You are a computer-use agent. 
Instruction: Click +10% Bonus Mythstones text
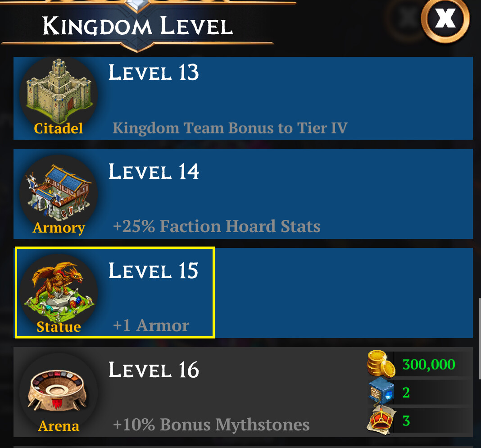tap(211, 425)
